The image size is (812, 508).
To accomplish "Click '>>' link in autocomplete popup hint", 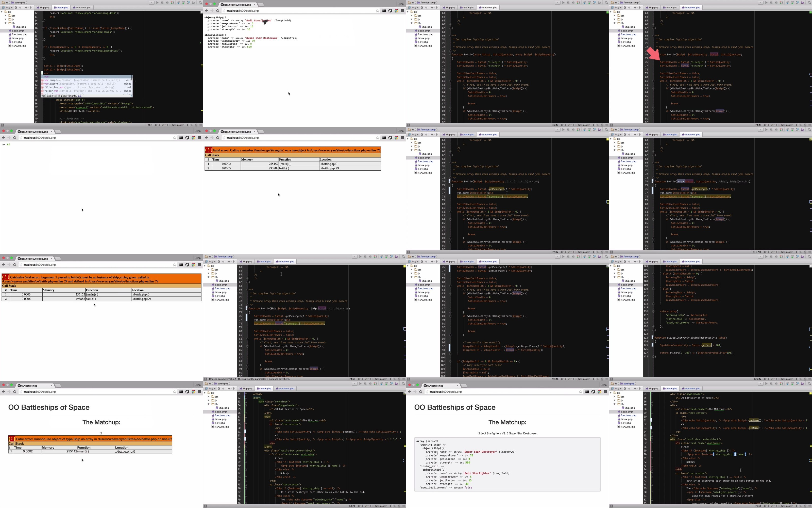I will click(x=79, y=96).
